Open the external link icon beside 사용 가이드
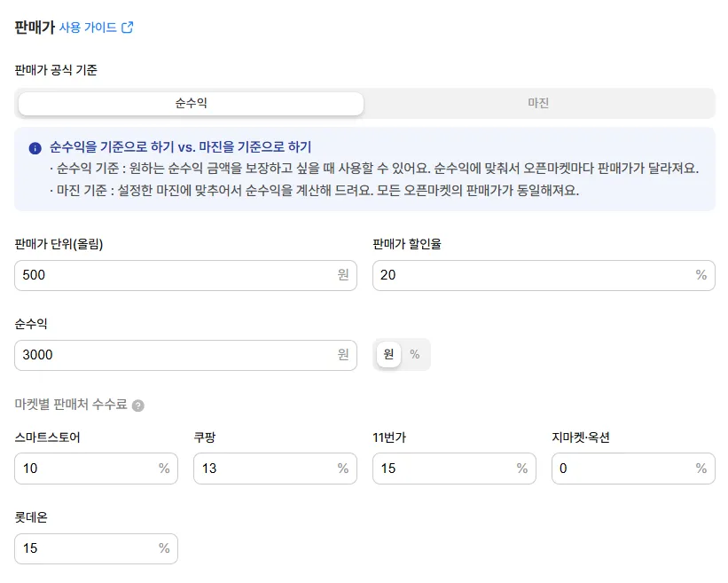Screen dimensions: 728x583 (x=127, y=28)
